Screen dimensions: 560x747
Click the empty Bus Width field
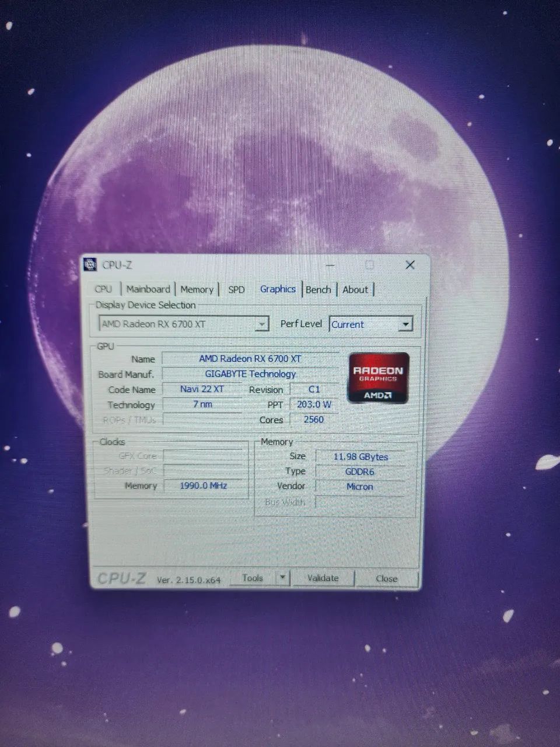[x=360, y=502]
